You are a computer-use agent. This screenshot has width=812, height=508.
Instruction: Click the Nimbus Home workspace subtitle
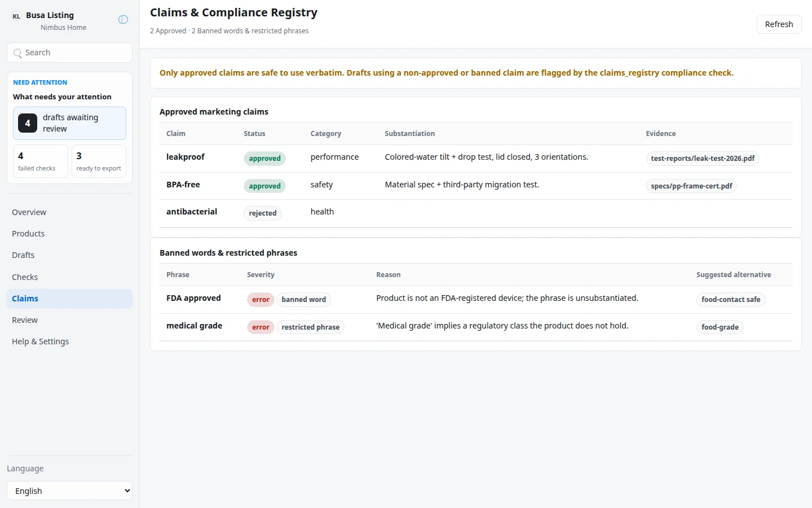point(64,28)
